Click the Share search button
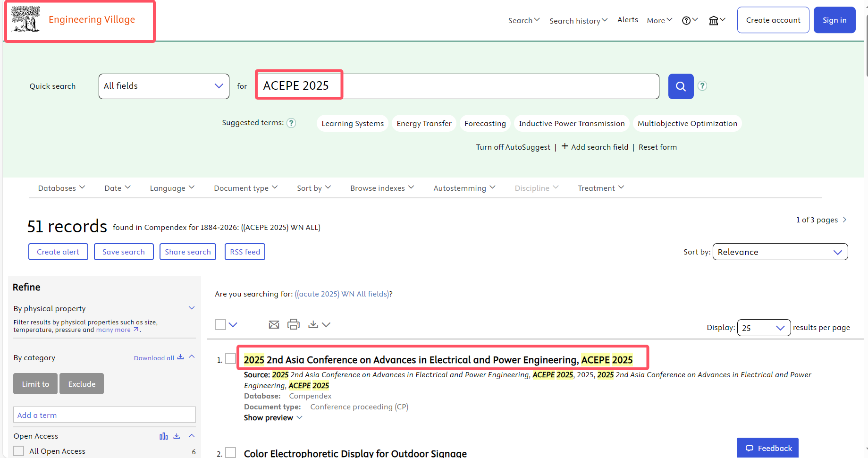Viewport: 868px width, 458px height. [x=188, y=252]
